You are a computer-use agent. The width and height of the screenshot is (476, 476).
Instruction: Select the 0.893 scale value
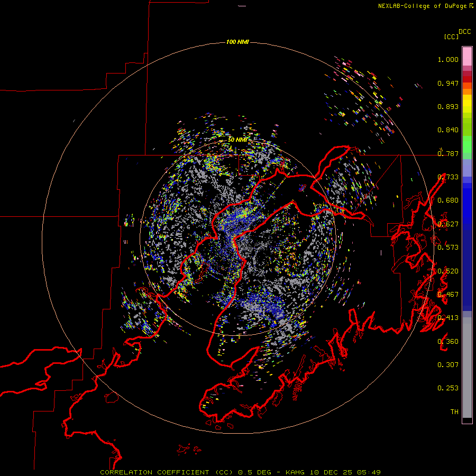[x=448, y=106]
